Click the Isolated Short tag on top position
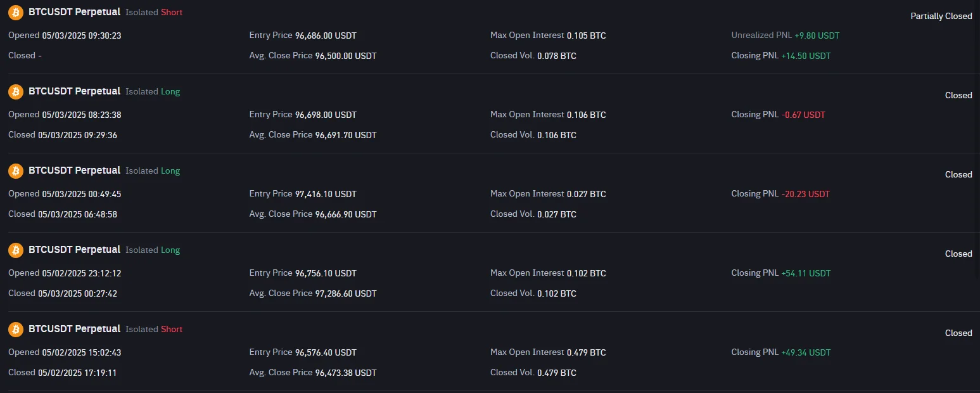980x393 pixels. (154, 13)
